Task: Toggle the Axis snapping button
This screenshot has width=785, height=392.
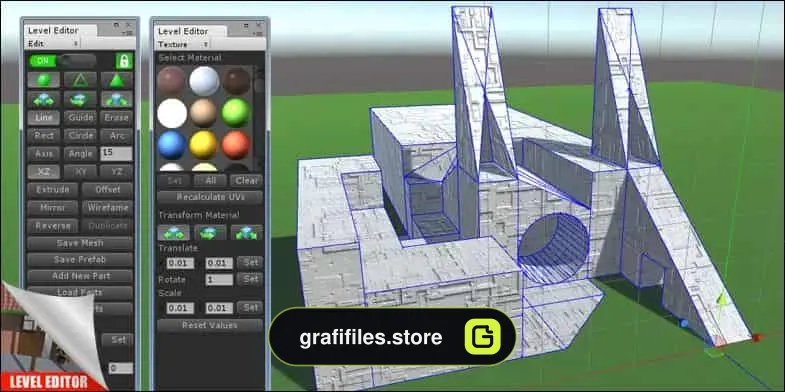Action: pos(44,154)
